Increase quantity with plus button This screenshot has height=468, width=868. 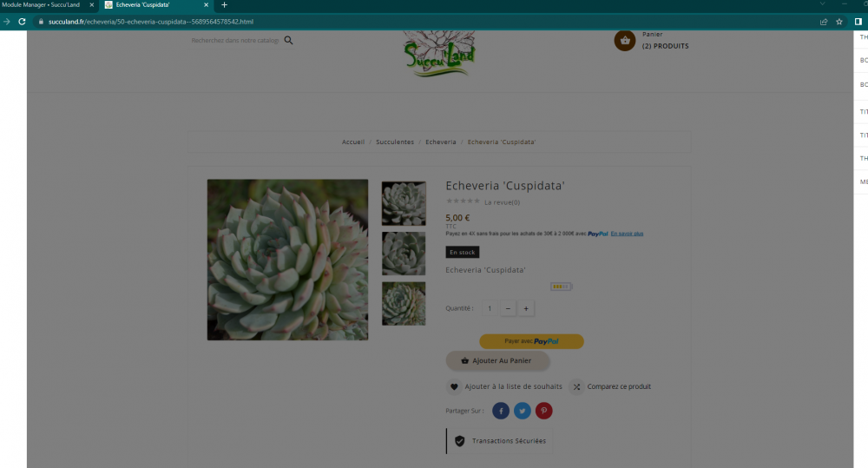(526, 308)
